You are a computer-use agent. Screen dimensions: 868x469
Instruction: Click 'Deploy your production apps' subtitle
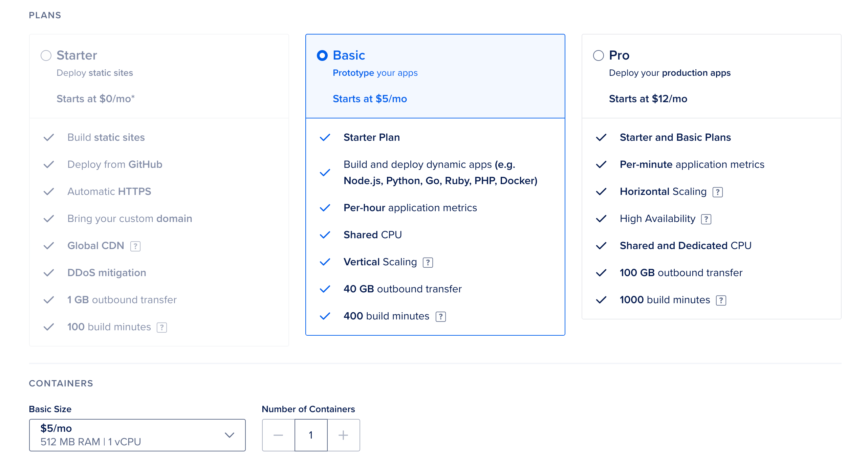pos(670,73)
